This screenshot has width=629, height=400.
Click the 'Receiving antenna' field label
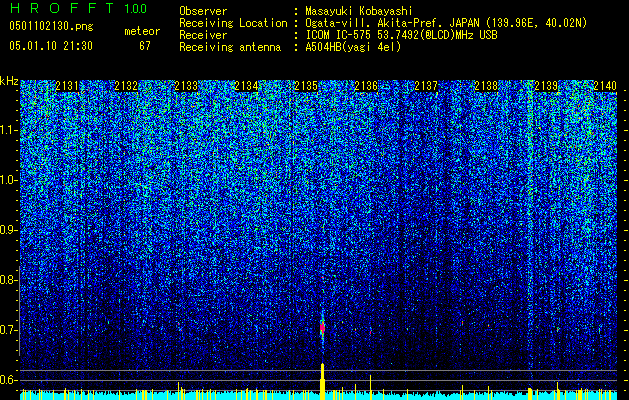[x=230, y=47]
